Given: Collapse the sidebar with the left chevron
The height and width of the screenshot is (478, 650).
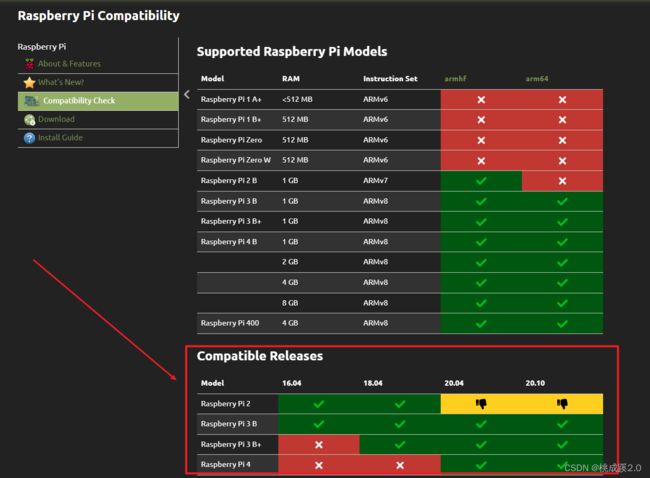Looking at the screenshot, I should (x=187, y=95).
